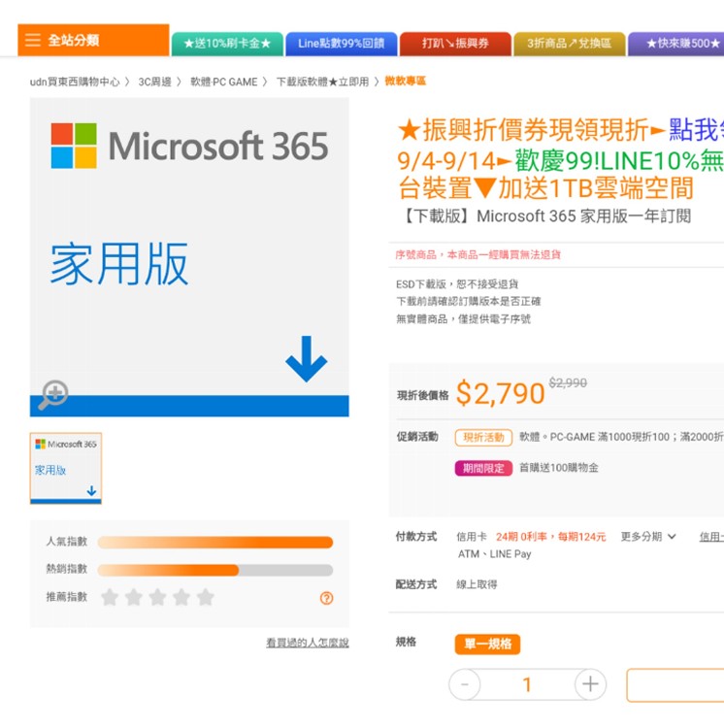Viewport: 724px width, 728px height.
Task: Expand the 更多分期 installment dropdown
Action: pyautogui.click(x=648, y=537)
